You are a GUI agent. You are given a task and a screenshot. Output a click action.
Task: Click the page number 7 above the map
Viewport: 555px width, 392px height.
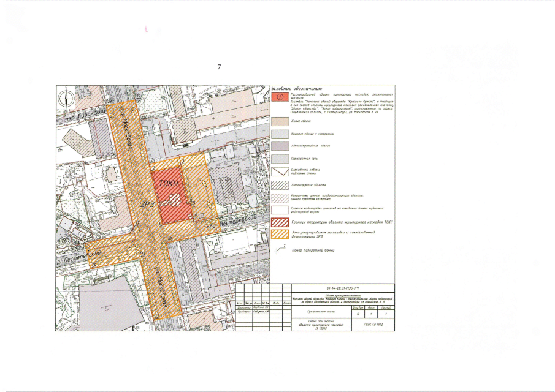218,66
